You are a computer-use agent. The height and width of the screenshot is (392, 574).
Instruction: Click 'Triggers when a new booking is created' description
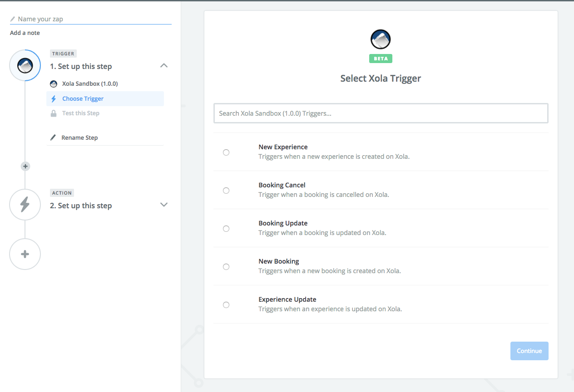coord(330,271)
